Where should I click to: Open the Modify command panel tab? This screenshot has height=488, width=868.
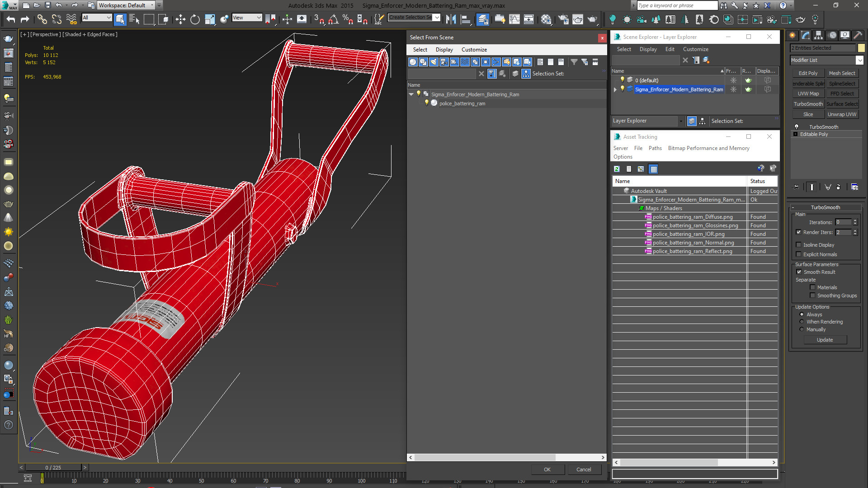click(806, 35)
